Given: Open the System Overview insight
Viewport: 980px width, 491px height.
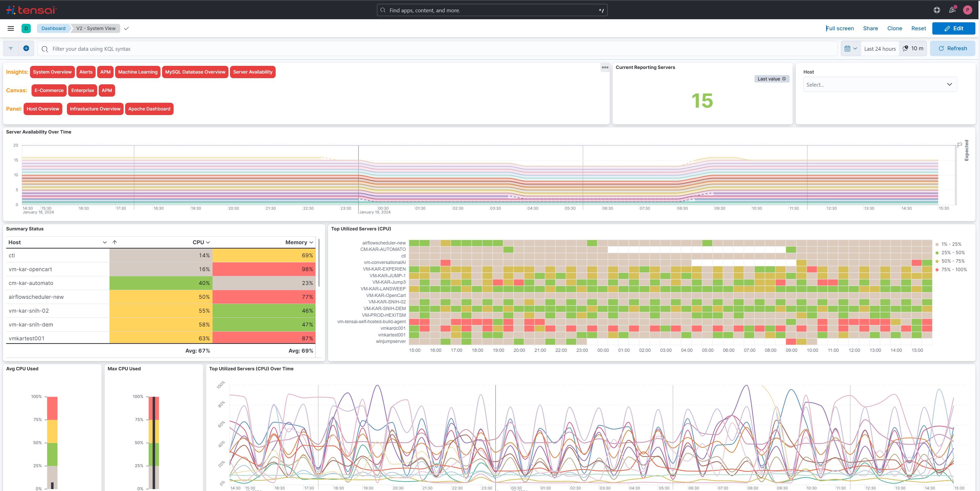Looking at the screenshot, I should [x=52, y=72].
